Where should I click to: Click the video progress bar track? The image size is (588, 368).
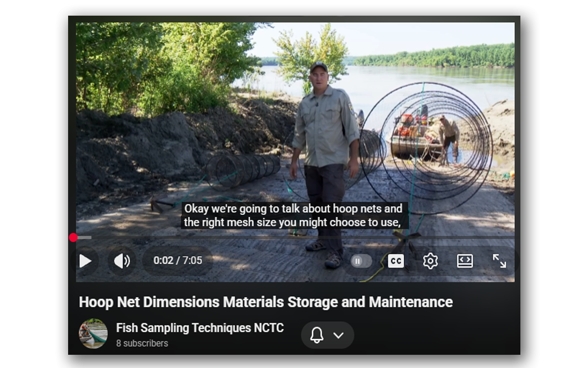[x=294, y=237]
